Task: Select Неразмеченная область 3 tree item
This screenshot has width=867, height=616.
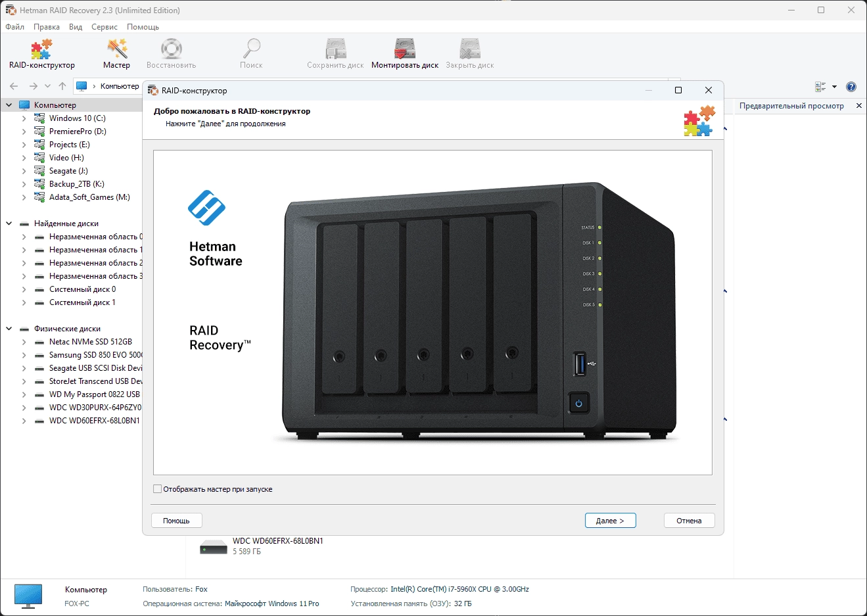Action: [95, 276]
